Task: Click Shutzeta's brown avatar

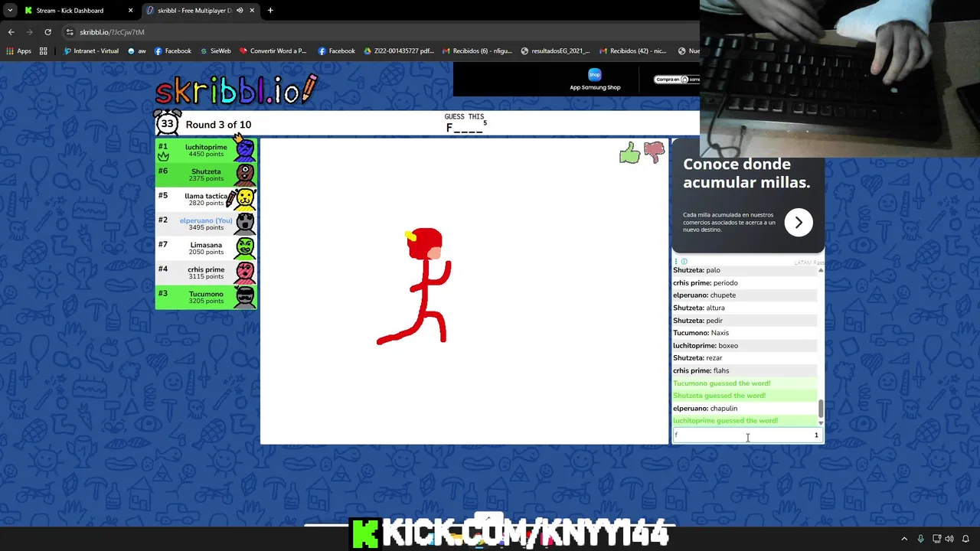Action: (x=245, y=174)
